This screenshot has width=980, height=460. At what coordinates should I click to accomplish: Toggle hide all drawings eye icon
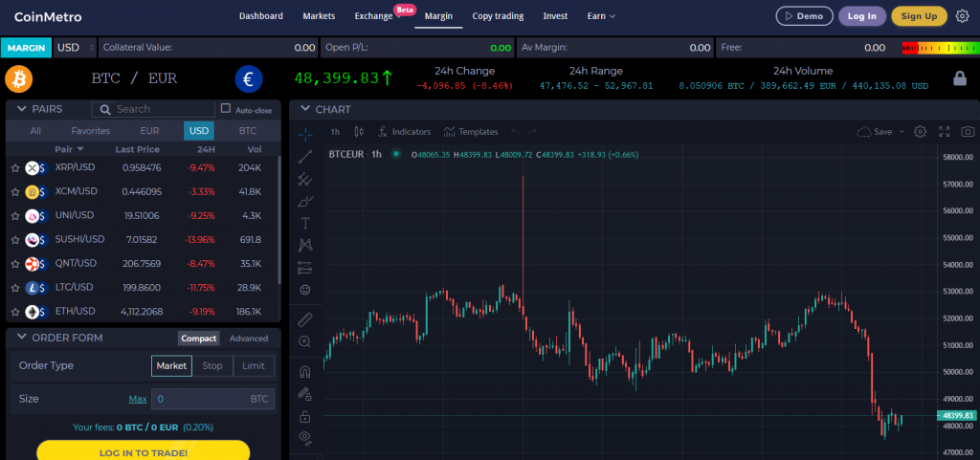(x=305, y=437)
